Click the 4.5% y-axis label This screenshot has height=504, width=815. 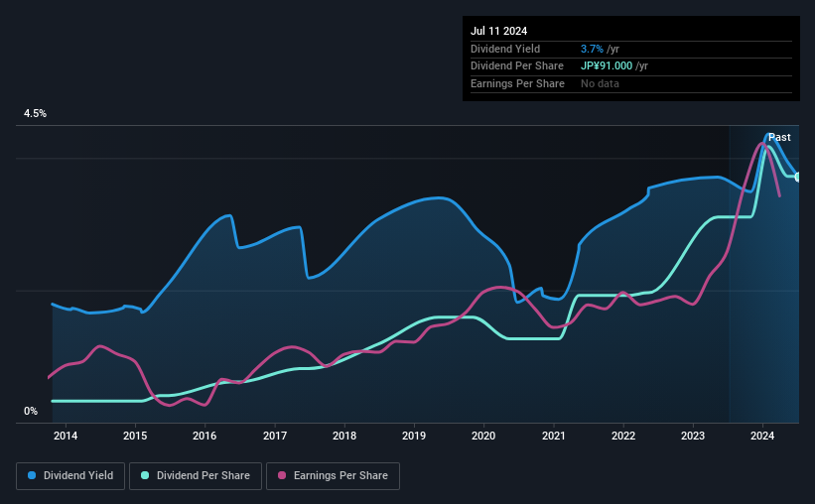(x=35, y=113)
